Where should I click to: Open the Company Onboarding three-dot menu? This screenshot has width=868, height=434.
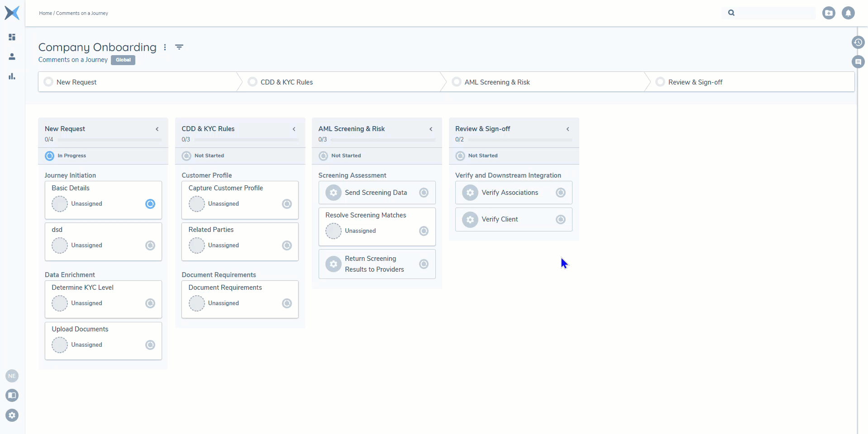pyautogui.click(x=165, y=47)
